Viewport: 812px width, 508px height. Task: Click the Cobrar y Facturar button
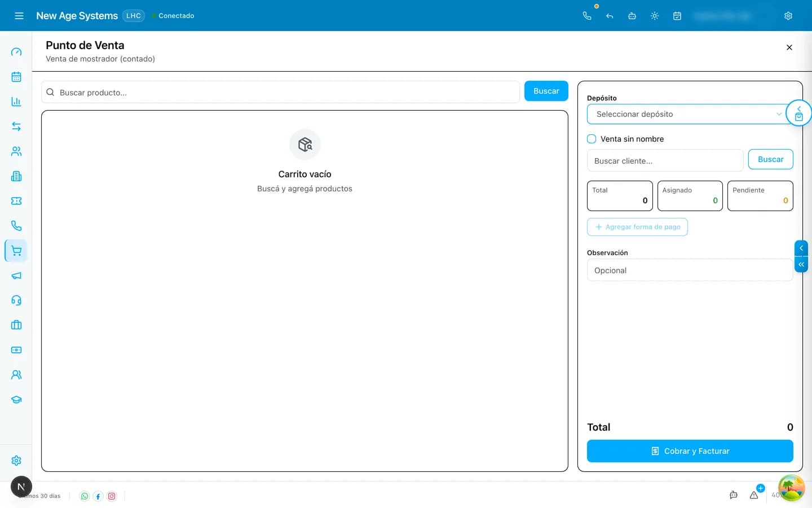[690, 451]
